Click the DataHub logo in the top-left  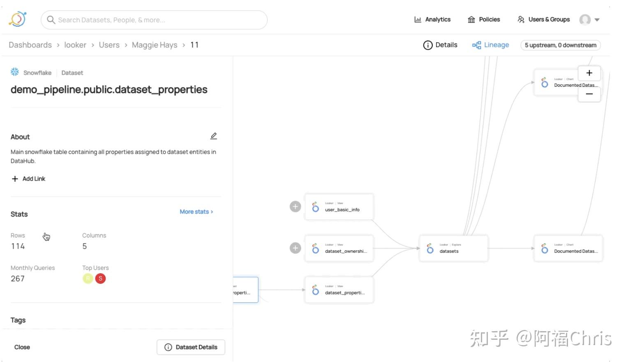17,19
